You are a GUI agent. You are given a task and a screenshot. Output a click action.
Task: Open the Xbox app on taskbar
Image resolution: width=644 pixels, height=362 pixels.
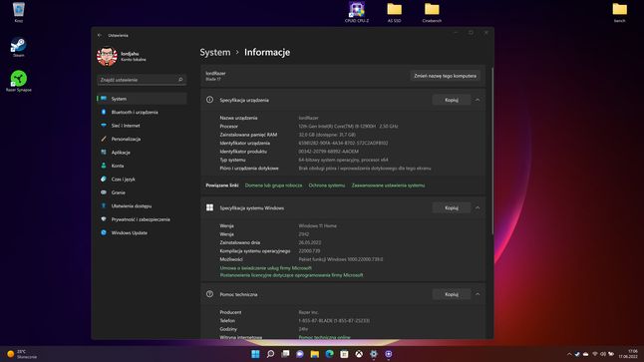point(359,354)
